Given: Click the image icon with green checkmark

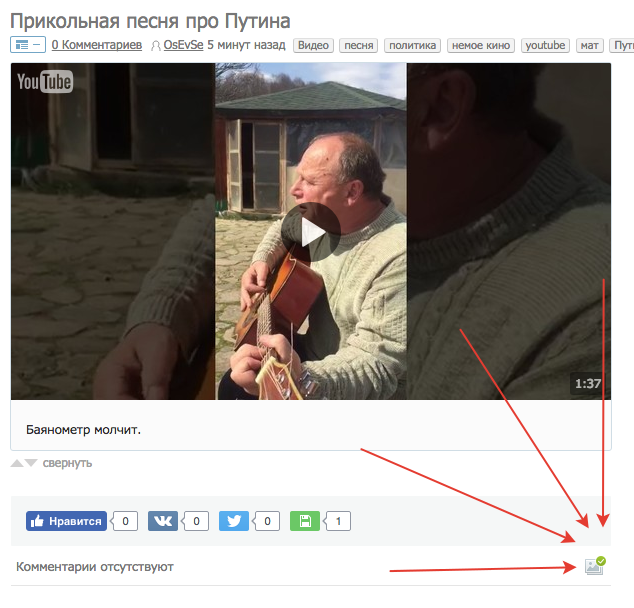Looking at the screenshot, I should pyautogui.click(x=595, y=566).
